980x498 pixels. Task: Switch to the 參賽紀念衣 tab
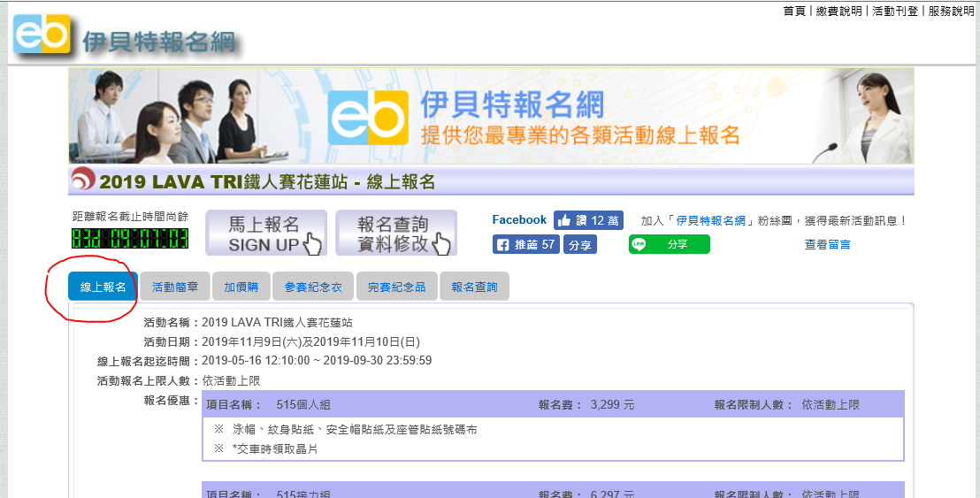point(312,287)
